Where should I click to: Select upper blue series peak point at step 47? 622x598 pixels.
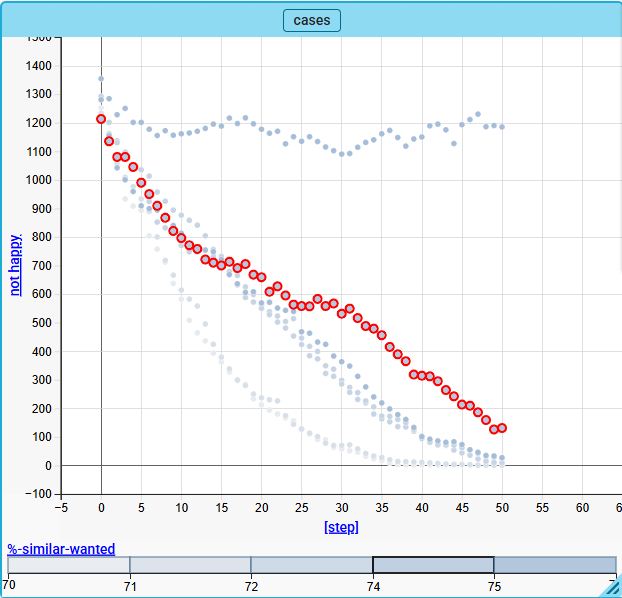478,114
